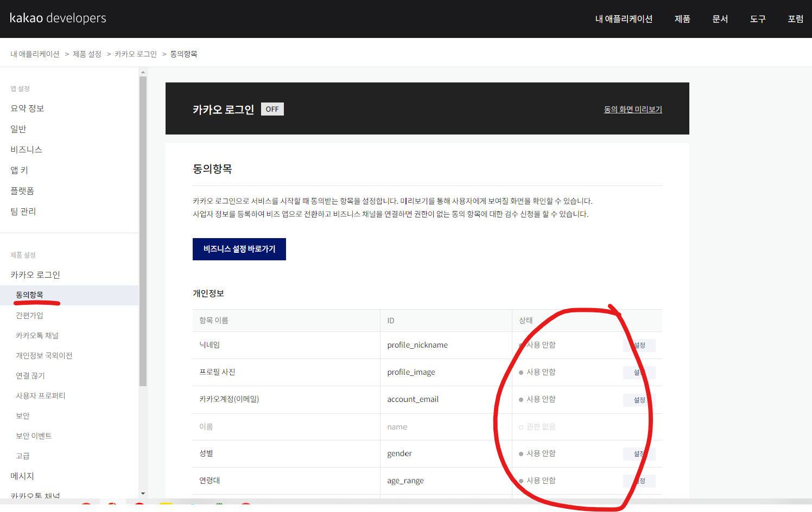Viewport: 812px width, 512px height.
Task: Select 요약 정보 in sidebar
Action: tap(27, 108)
